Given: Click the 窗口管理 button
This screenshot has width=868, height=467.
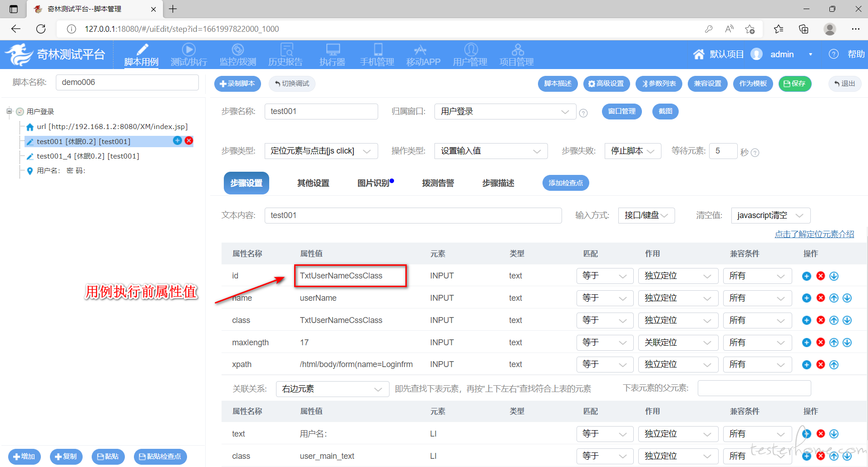Looking at the screenshot, I should pyautogui.click(x=621, y=111).
